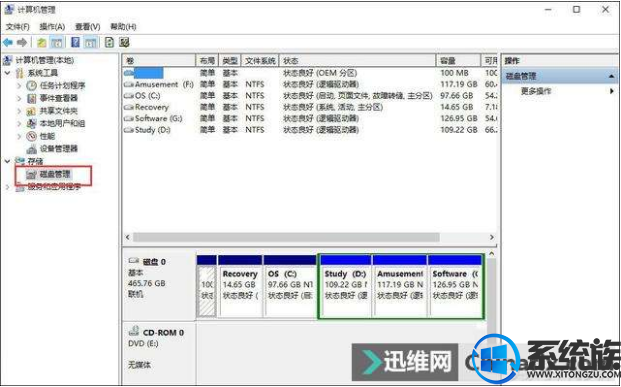
Task: Click the Refresh toolbar icon
Action: [x=109, y=42]
